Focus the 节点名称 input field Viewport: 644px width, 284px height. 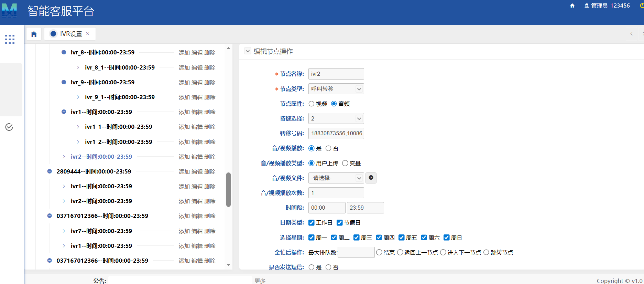coord(336,74)
